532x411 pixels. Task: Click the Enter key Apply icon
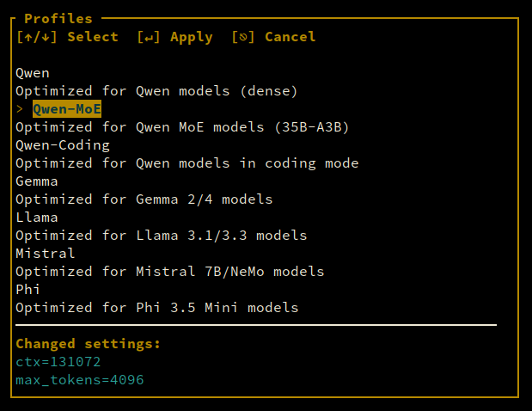[149, 37]
